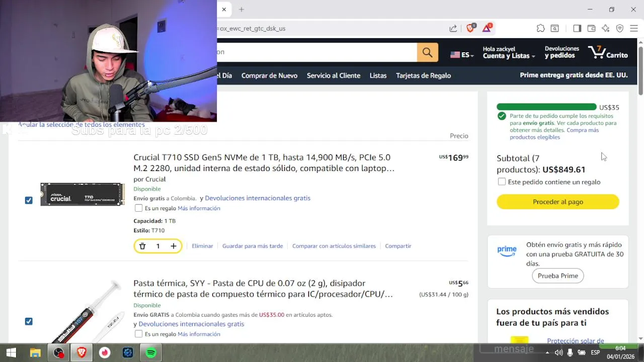Increase Crucial SSD quantity with plus
This screenshot has height=362, width=644.
coord(173,246)
